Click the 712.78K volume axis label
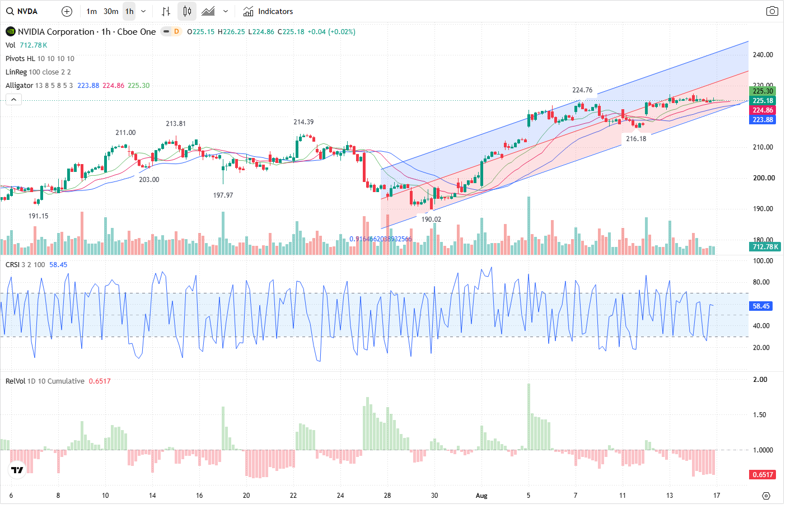 tap(765, 246)
